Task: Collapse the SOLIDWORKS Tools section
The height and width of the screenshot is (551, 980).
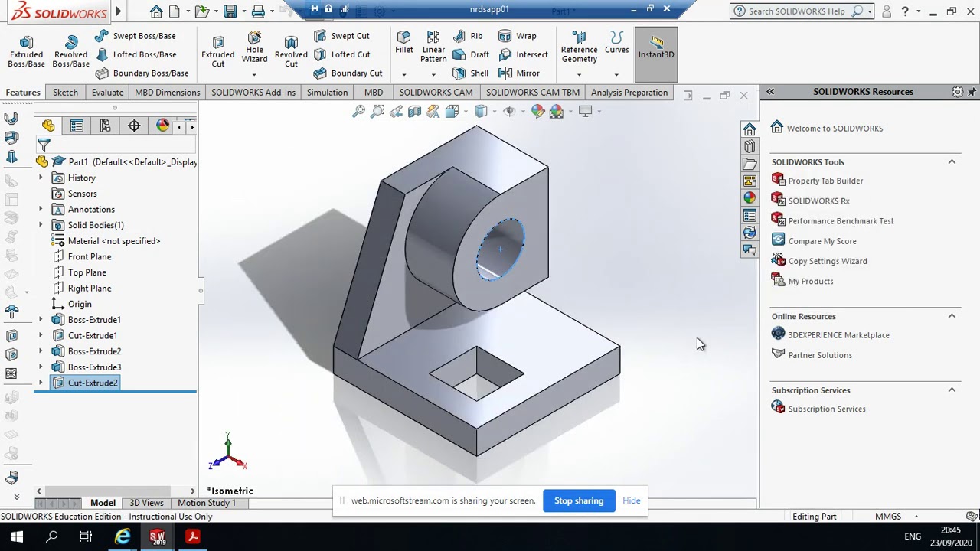Action: point(952,162)
